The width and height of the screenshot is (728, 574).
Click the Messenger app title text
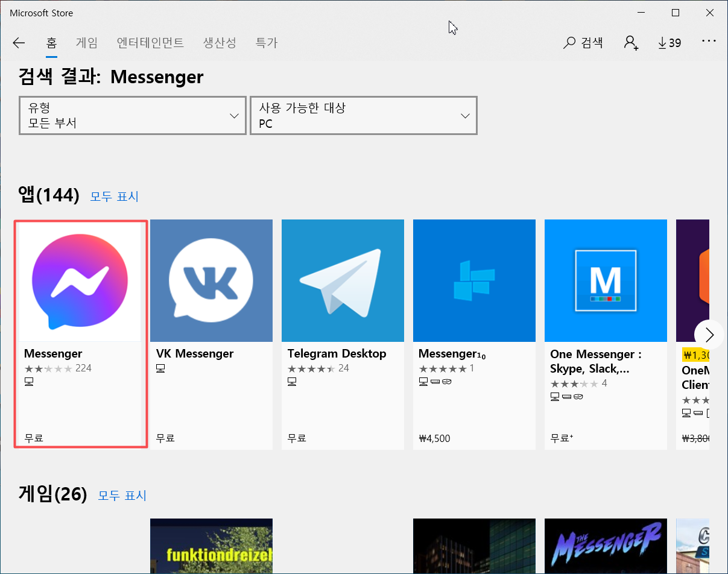(x=53, y=354)
